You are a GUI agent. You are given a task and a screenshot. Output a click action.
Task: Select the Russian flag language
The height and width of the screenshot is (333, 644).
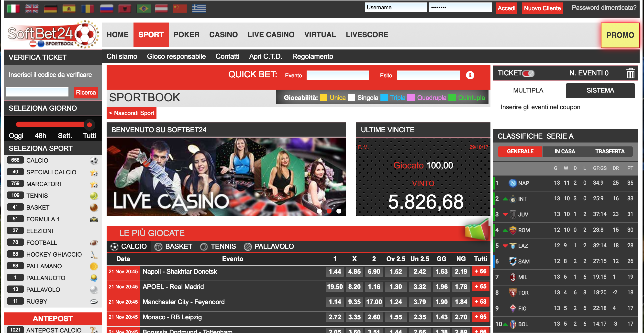tap(107, 9)
